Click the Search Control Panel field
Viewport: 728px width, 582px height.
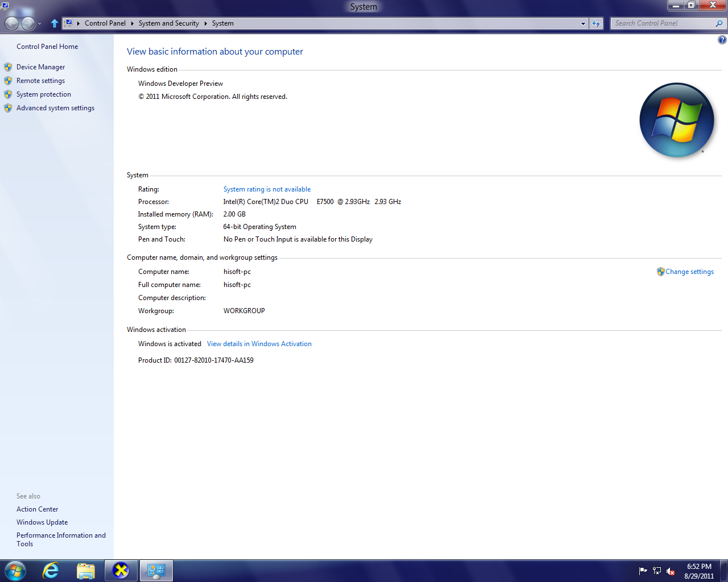pos(663,23)
